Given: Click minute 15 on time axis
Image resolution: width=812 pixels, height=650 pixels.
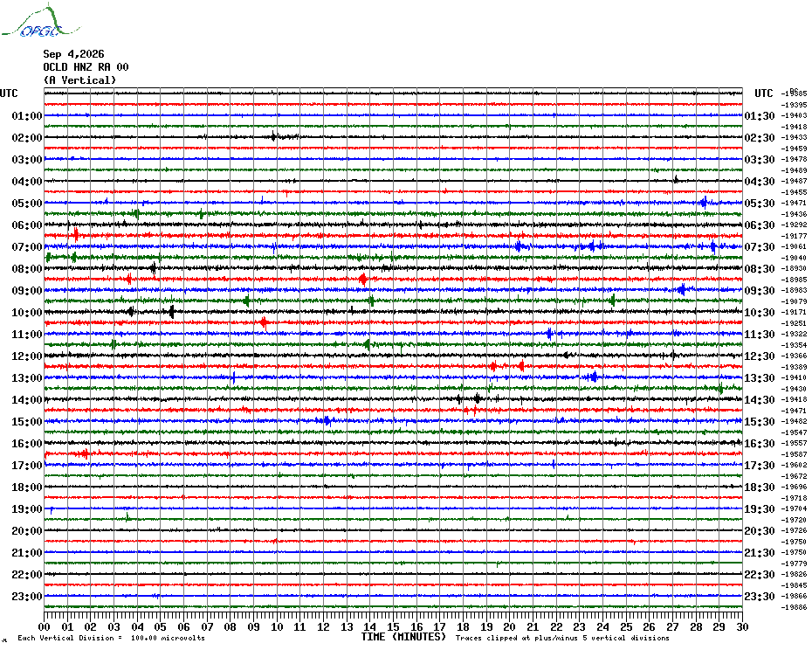Looking at the screenshot, I should point(393,627).
